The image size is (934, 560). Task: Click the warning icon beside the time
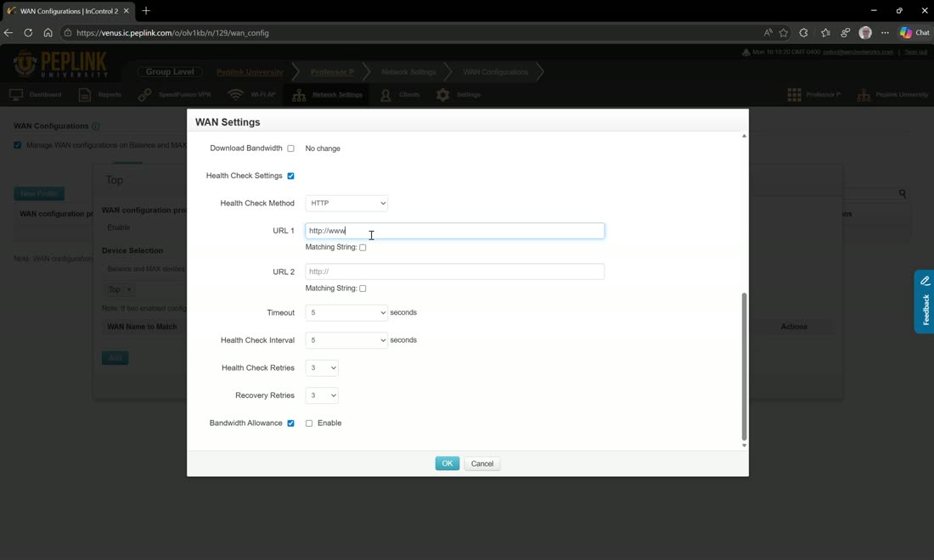[746, 53]
